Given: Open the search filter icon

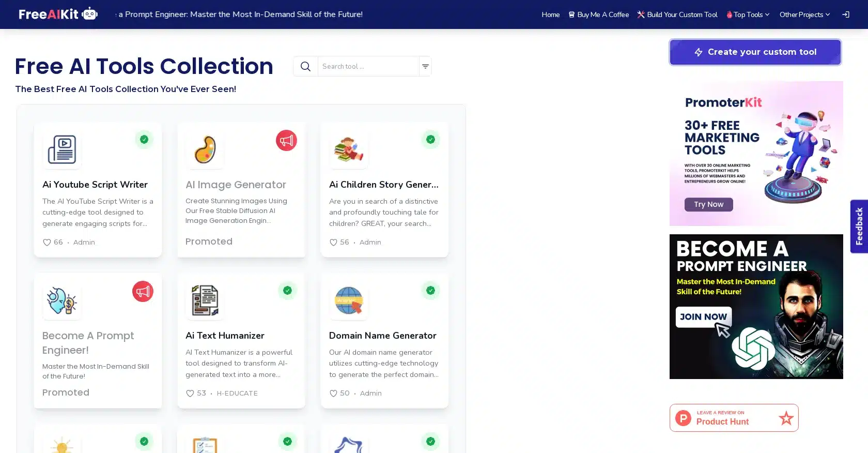Looking at the screenshot, I should coord(425,66).
